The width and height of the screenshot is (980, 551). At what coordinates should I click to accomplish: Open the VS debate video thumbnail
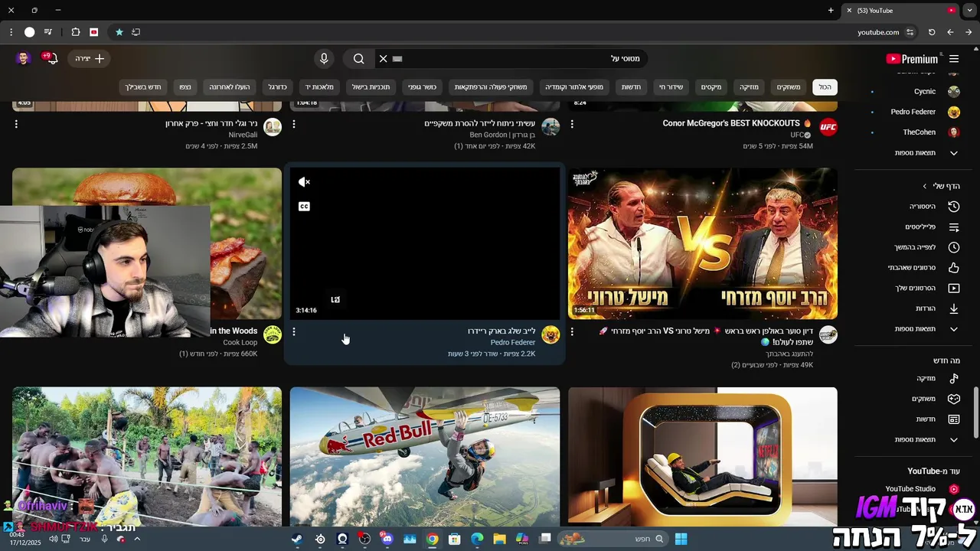703,243
